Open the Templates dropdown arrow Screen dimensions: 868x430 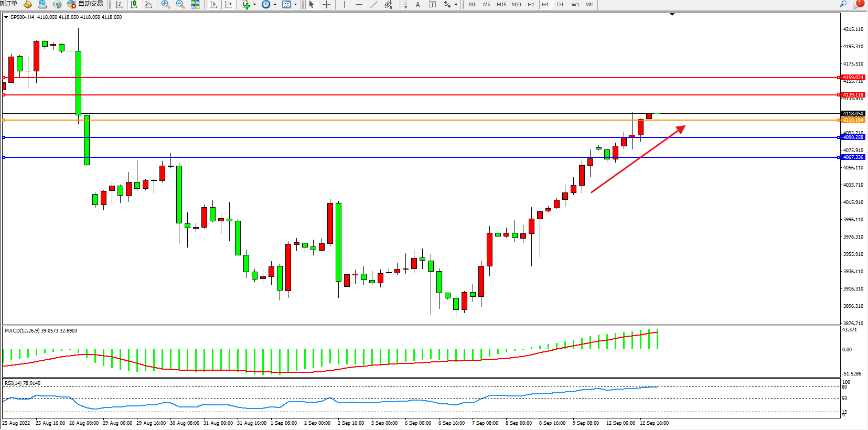pos(295,5)
